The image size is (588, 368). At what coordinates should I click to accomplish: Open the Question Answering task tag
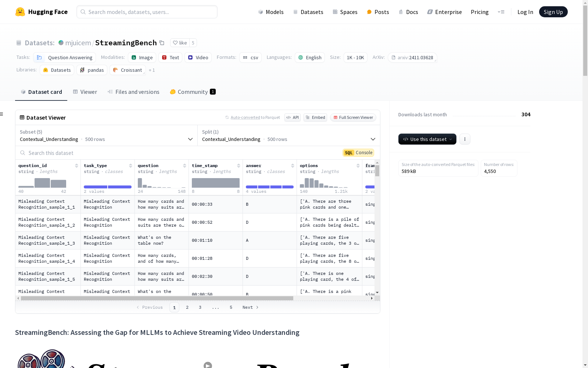[64, 57]
